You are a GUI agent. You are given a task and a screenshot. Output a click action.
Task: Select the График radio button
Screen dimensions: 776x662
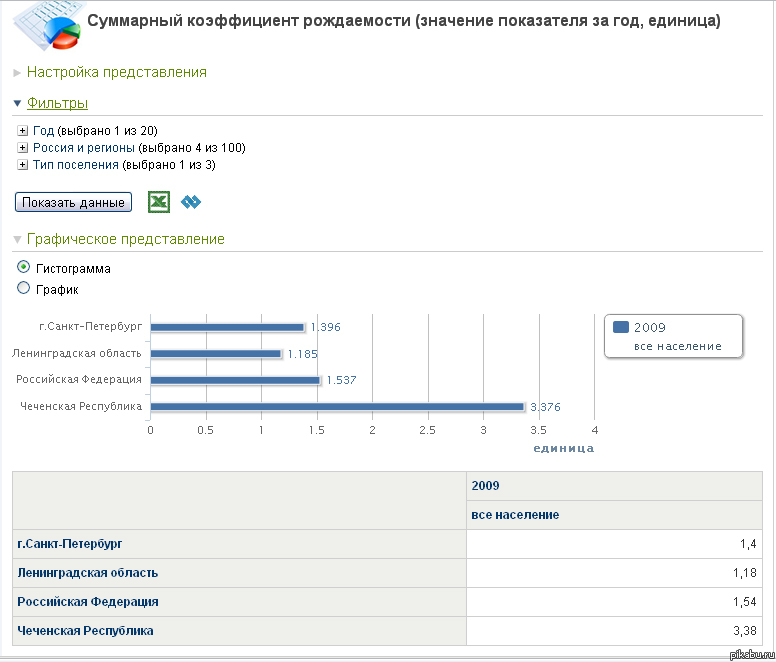click(24, 289)
